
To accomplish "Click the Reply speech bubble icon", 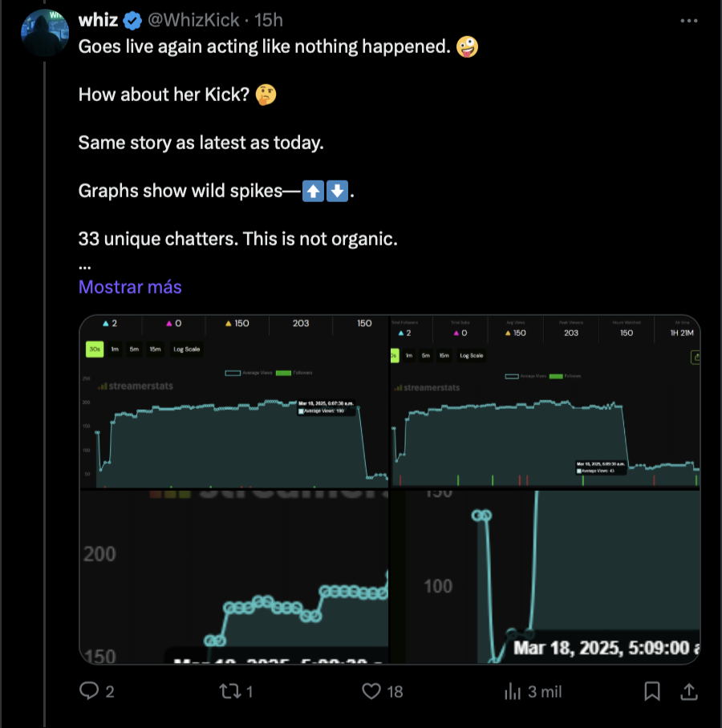I will [90, 690].
